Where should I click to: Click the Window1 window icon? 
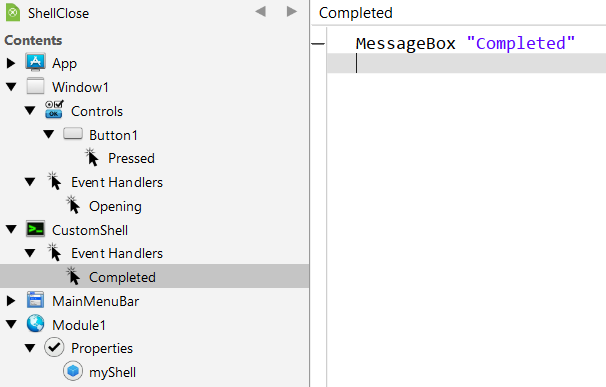35,86
